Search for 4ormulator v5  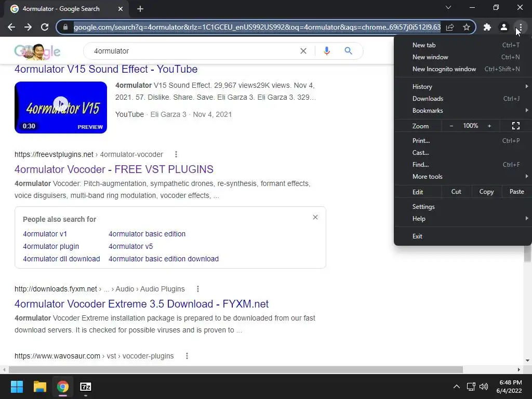click(130, 246)
